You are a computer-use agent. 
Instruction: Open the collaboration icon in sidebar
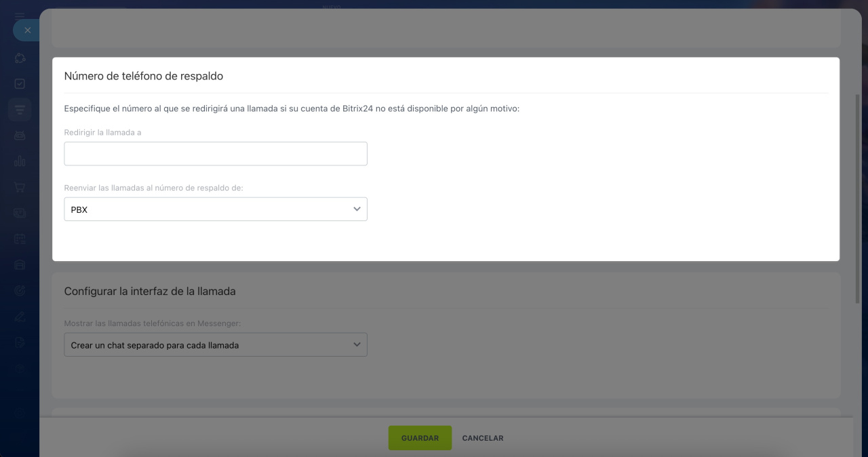20,58
